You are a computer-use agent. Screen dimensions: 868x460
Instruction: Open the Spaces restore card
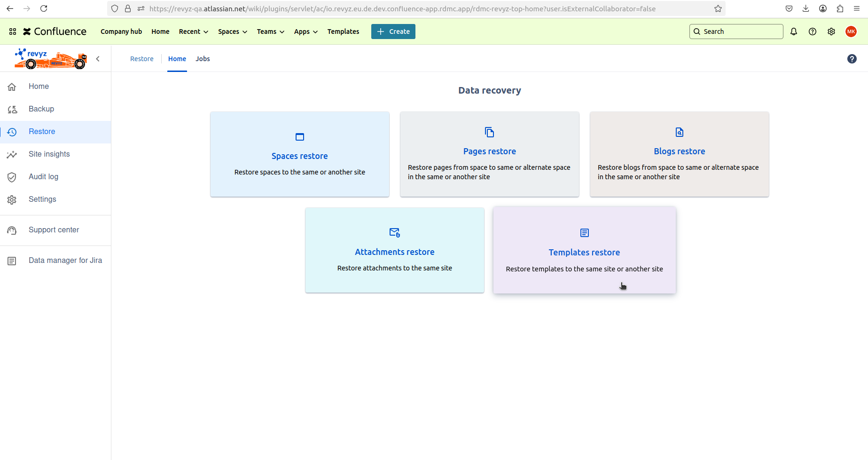click(x=299, y=154)
